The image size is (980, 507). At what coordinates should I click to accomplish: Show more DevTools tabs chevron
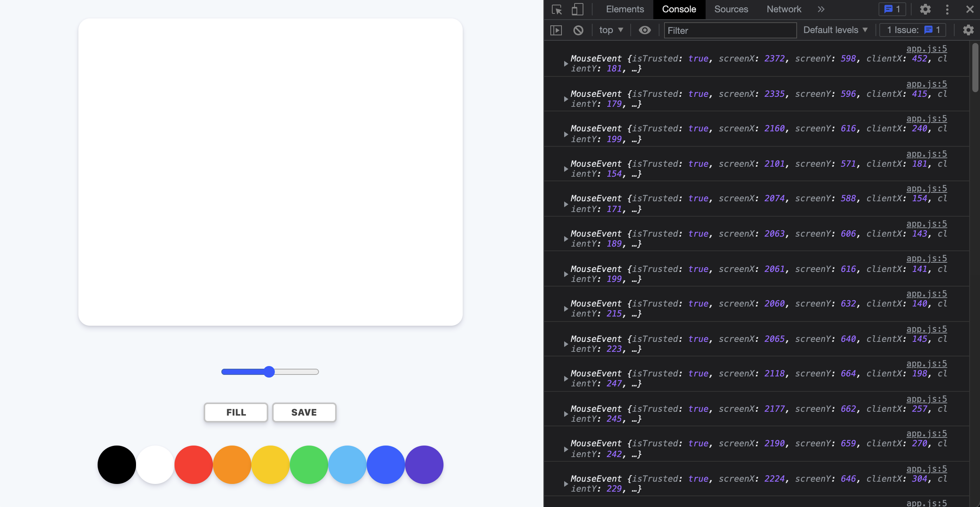point(821,10)
